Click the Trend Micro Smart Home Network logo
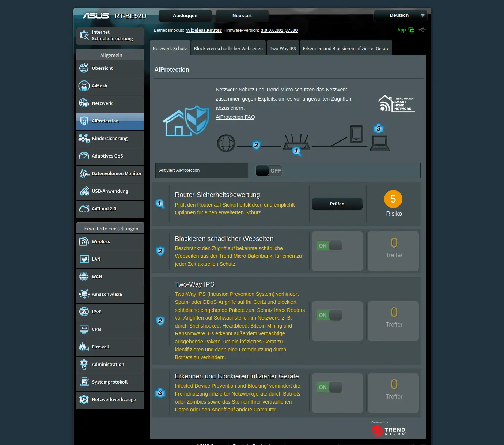Screen dimensions: 504x445 pos(396,103)
